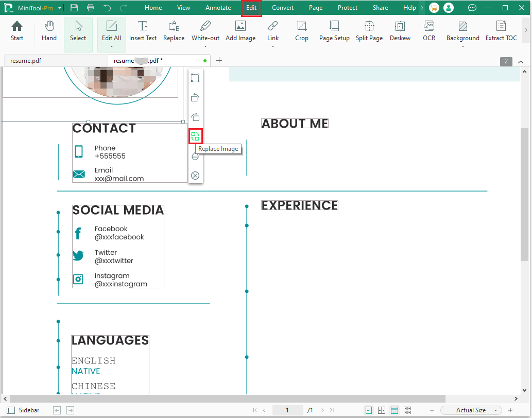The height and width of the screenshot is (418, 532).
Task: Go to previous view arrow
Action: (57, 410)
